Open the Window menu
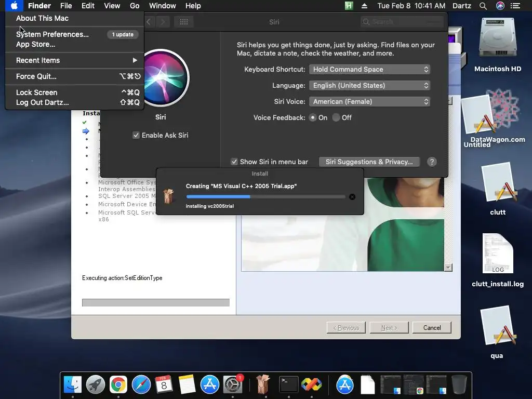The image size is (532, 399). (x=163, y=6)
